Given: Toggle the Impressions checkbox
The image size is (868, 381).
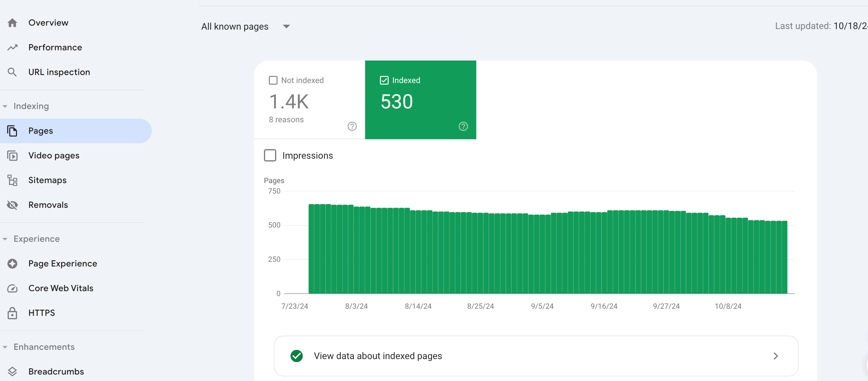Looking at the screenshot, I should tap(270, 155).
